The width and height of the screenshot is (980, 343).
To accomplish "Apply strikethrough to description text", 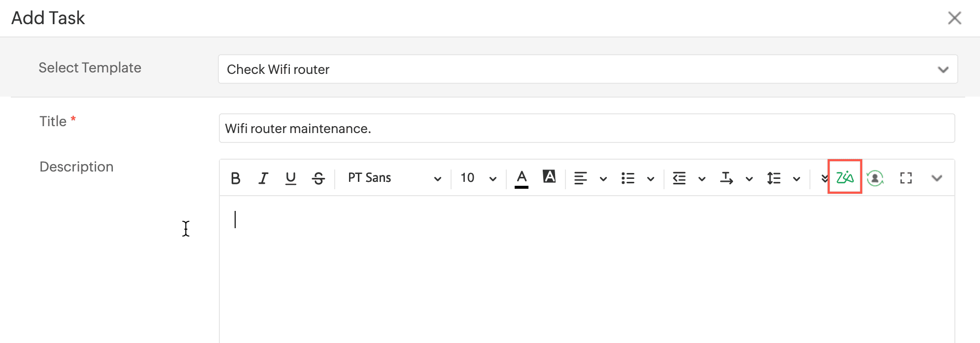I will coord(318,178).
